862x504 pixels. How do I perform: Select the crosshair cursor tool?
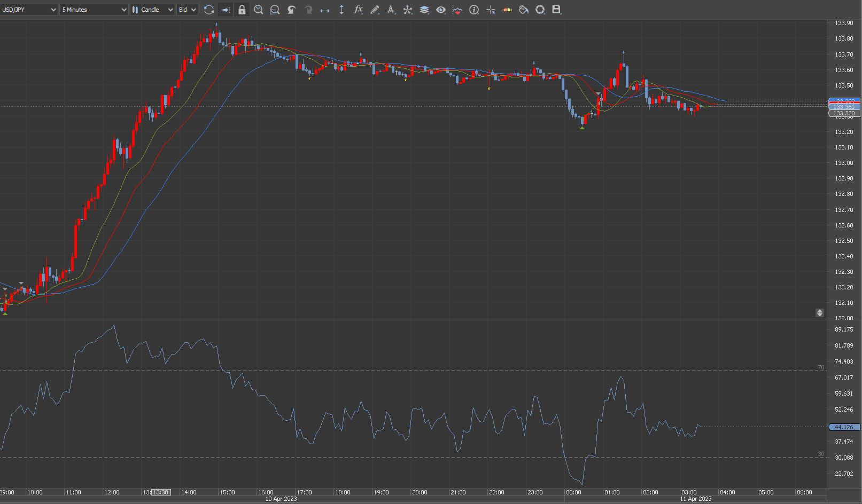pos(491,10)
